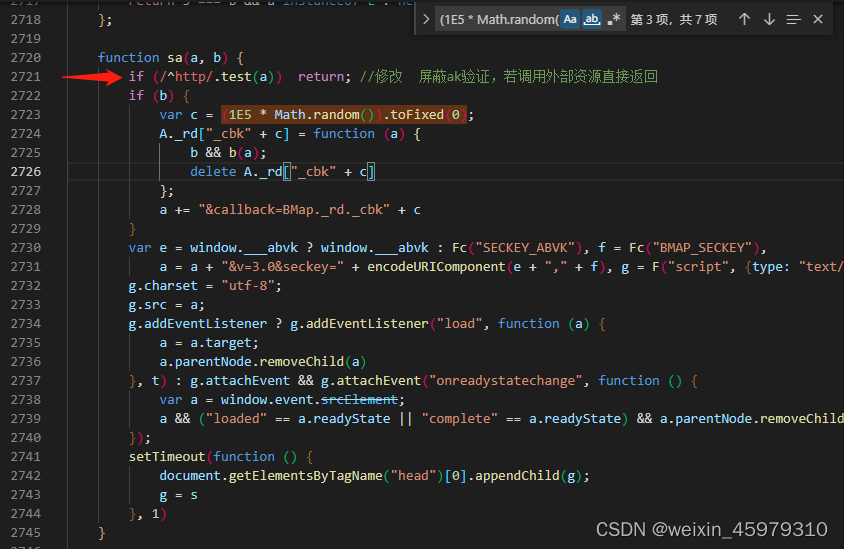Click 'window.___abvk' after the question mark
The image size is (844, 549).
pos(375,248)
